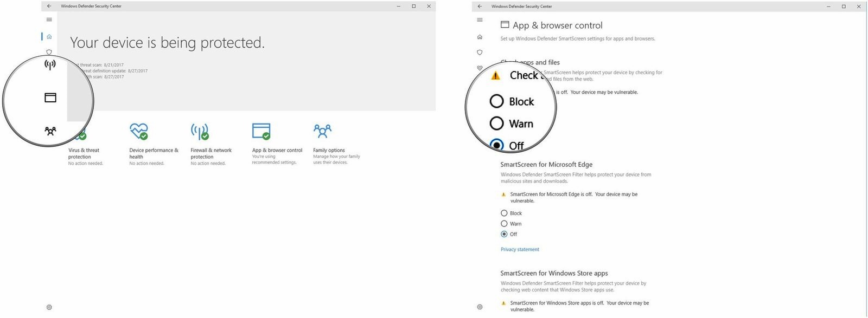The width and height of the screenshot is (868, 318).
Task: Go back using the left window's arrow
Action: [x=49, y=7]
